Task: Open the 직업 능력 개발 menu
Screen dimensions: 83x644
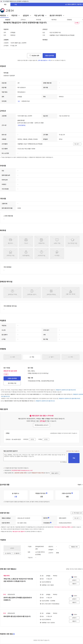Action: [x=40, y=16]
